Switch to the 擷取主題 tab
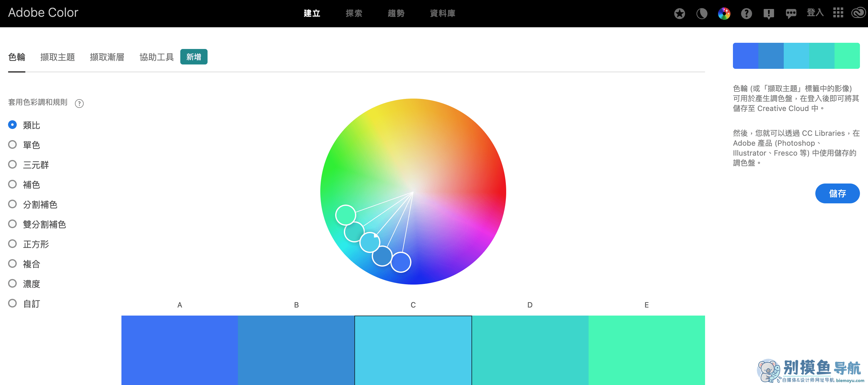The height and width of the screenshot is (385, 868). pos(57,57)
